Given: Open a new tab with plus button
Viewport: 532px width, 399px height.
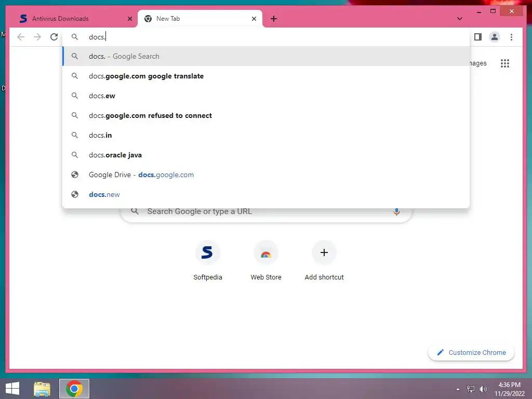Looking at the screenshot, I should (274, 19).
